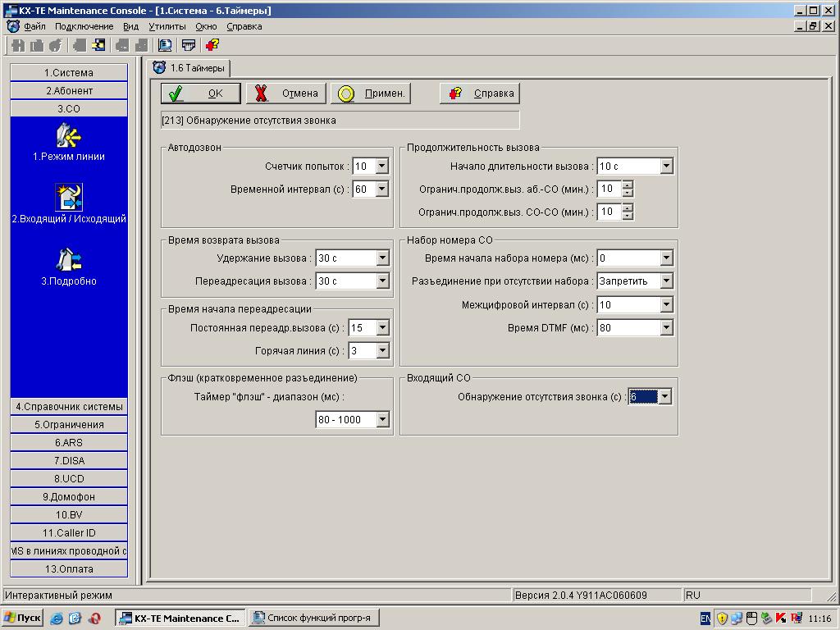Expand the Межцифровой интервал (с) dropdown

click(666, 305)
